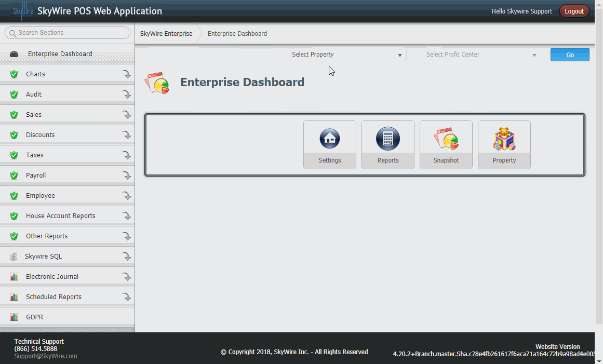Click inside the Search Sections field

(x=68, y=33)
